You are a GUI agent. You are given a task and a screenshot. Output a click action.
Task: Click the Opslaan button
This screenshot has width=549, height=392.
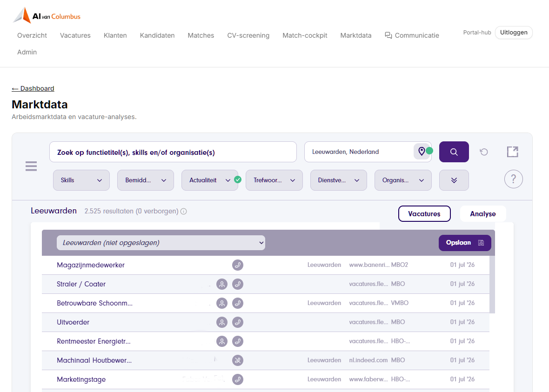pos(465,243)
